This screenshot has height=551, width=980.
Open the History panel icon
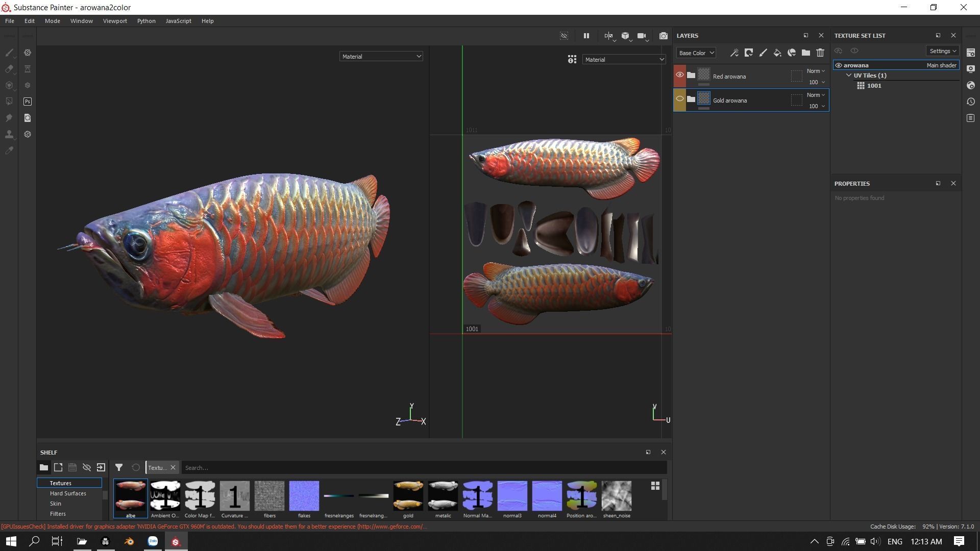971,102
